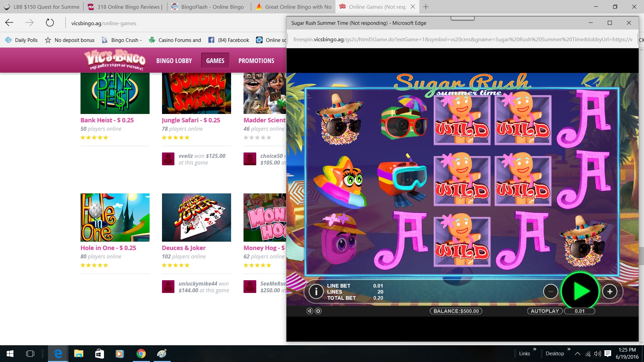The width and height of the screenshot is (644, 362).
Task: Select the PROMOTIONS menu item
Action: 256,61
